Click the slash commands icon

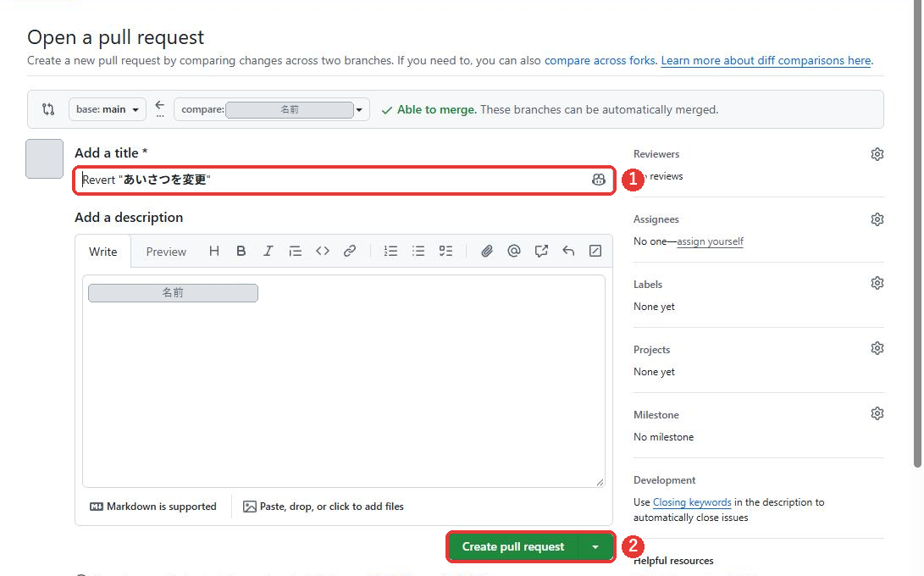(595, 251)
